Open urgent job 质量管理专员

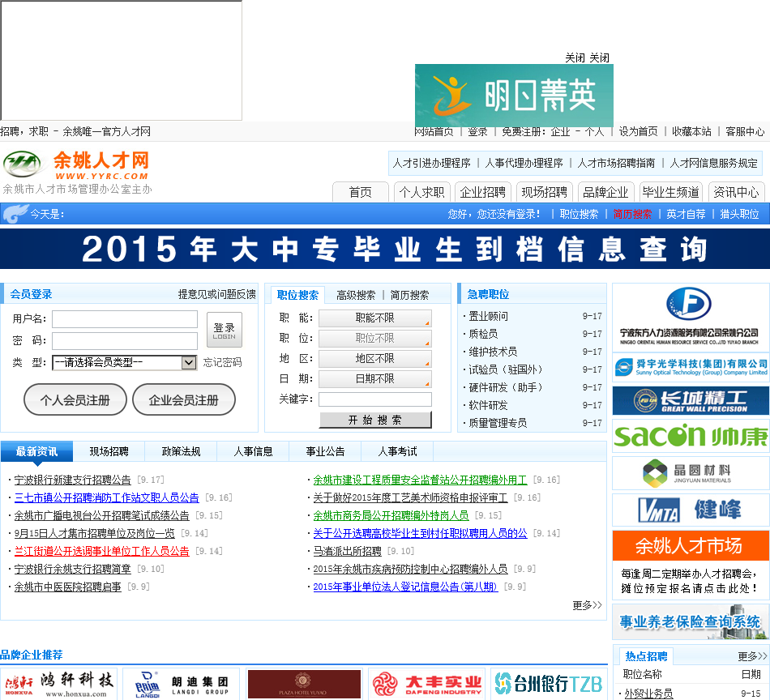[x=498, y=423]
